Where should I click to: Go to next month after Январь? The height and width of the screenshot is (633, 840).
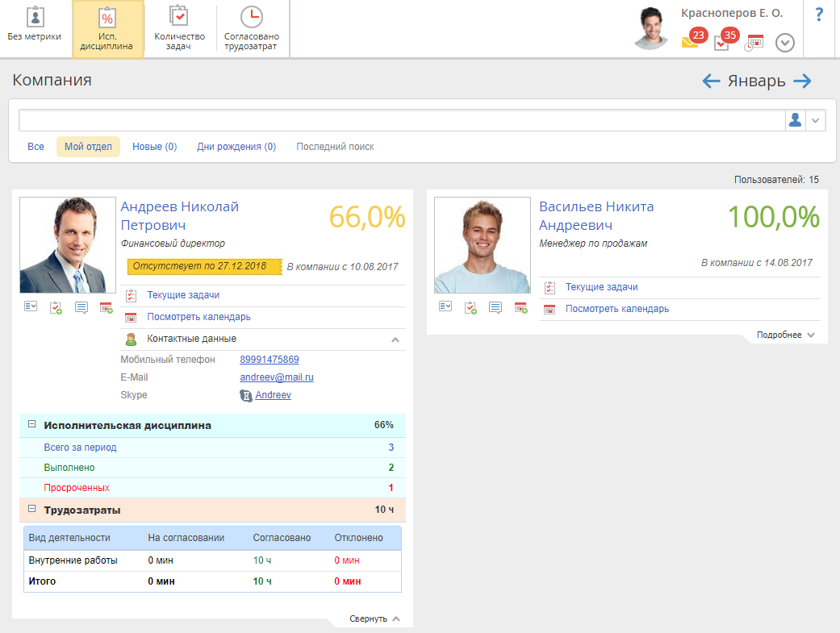click(802, 81)
